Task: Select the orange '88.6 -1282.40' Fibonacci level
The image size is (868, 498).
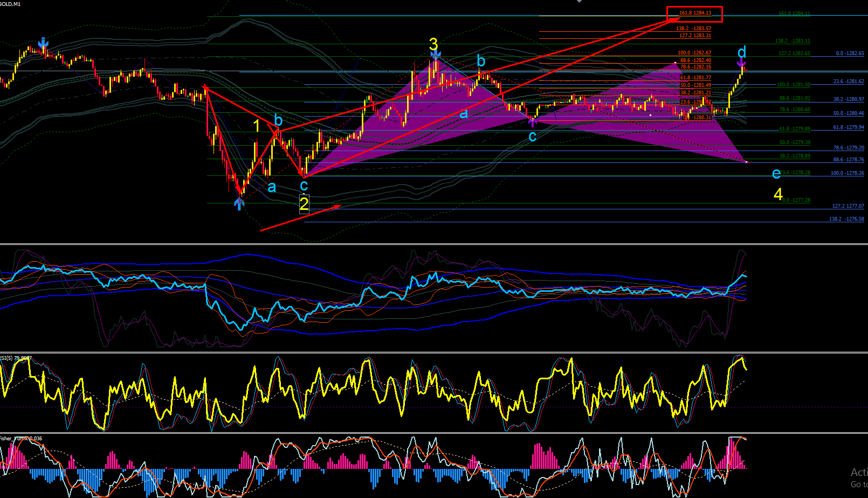Action: coord(695,60)
